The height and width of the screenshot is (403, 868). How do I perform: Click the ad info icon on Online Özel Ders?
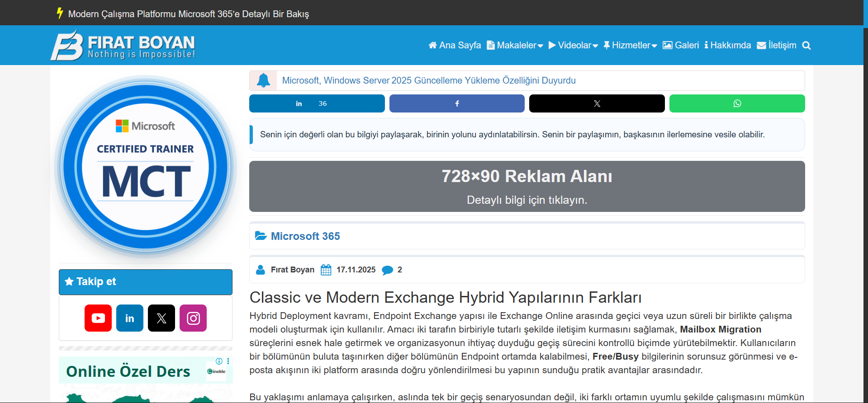point(219,361)
